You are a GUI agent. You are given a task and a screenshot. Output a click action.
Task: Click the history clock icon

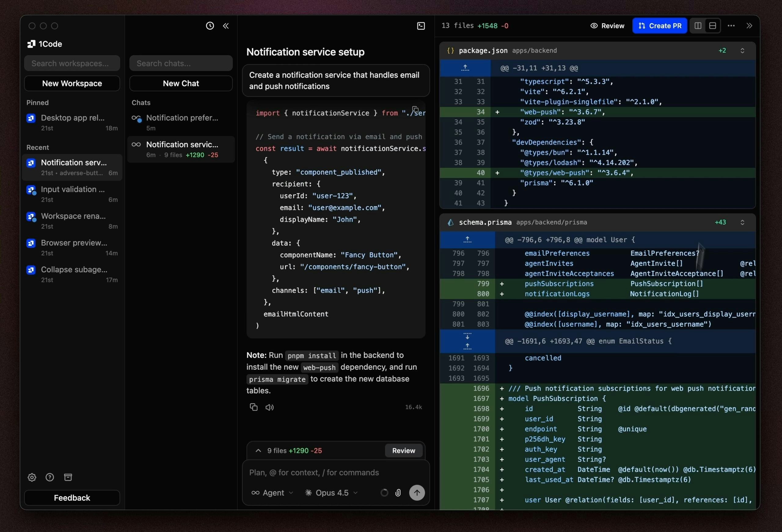point(210,26)
